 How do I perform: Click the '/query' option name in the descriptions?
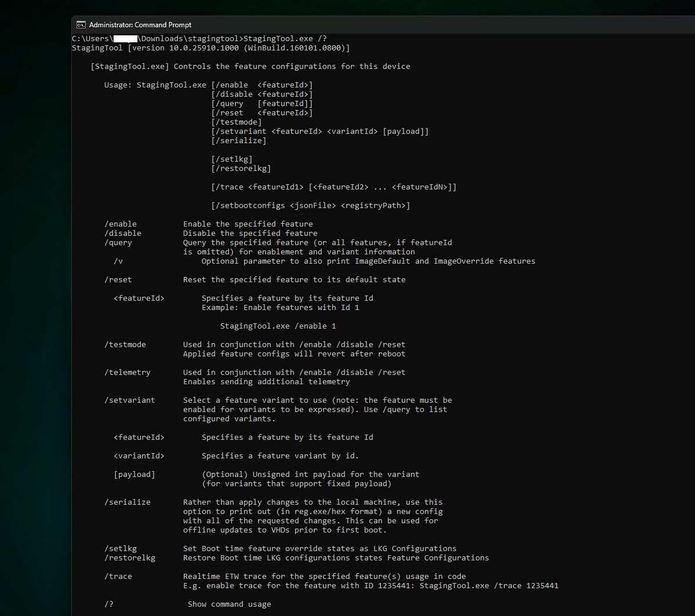pos(118,243)
